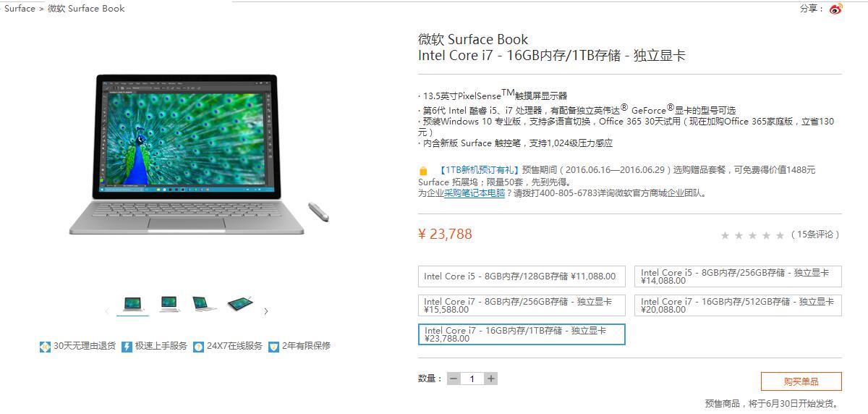Decrease quantity with the minus button

[454, 379]
